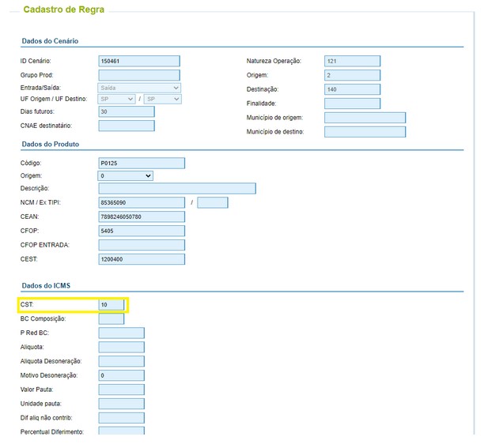Click the CNAE destinatário field
This screenshot has width=488, height=448.
(127, 126)
